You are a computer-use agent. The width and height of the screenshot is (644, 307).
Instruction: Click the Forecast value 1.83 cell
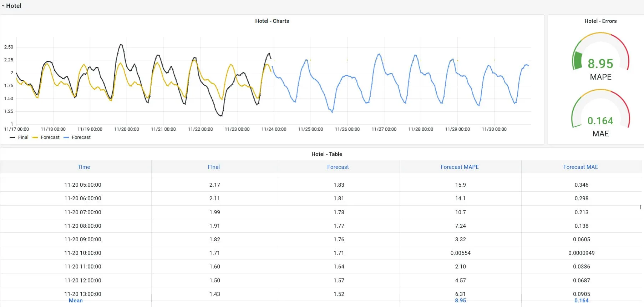[x=339, y=185]
